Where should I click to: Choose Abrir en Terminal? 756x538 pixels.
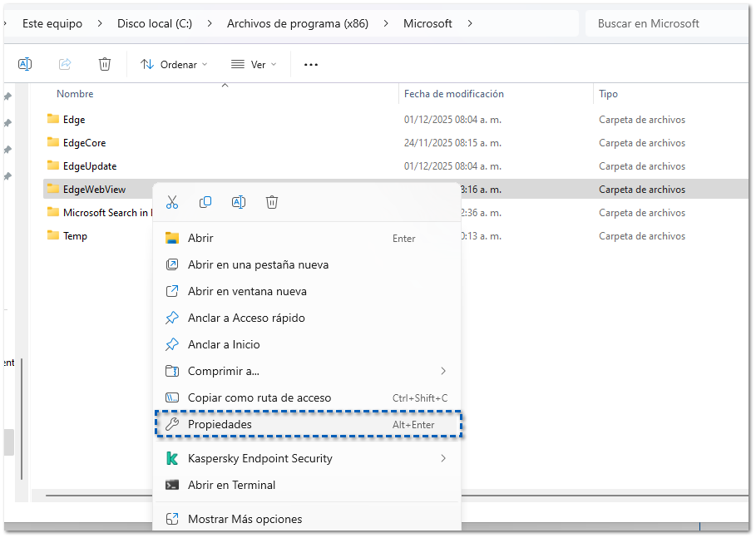(x=231, y=485)
